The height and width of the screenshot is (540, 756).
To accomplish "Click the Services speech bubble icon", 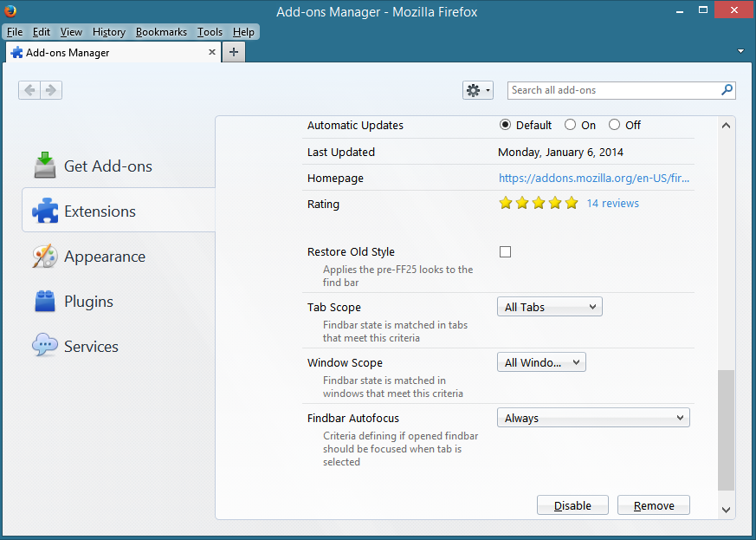I will point(45,345).
